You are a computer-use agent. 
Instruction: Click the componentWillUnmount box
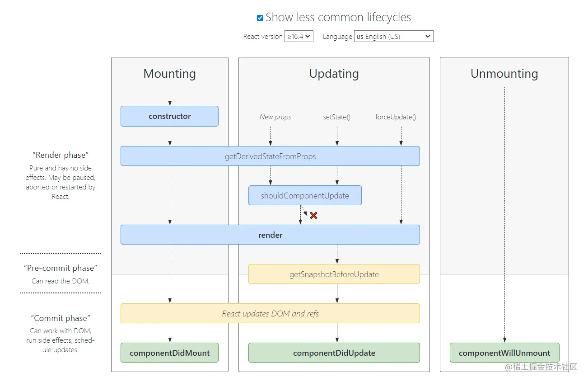click(504, 353)
